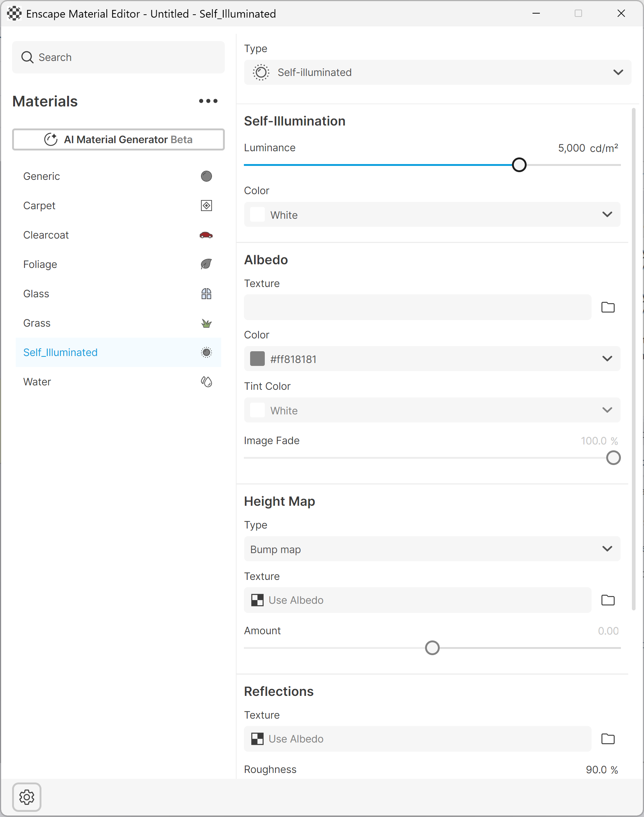Launch the AI Material Generator Beta
644x817 pixels.
[118, 139]
